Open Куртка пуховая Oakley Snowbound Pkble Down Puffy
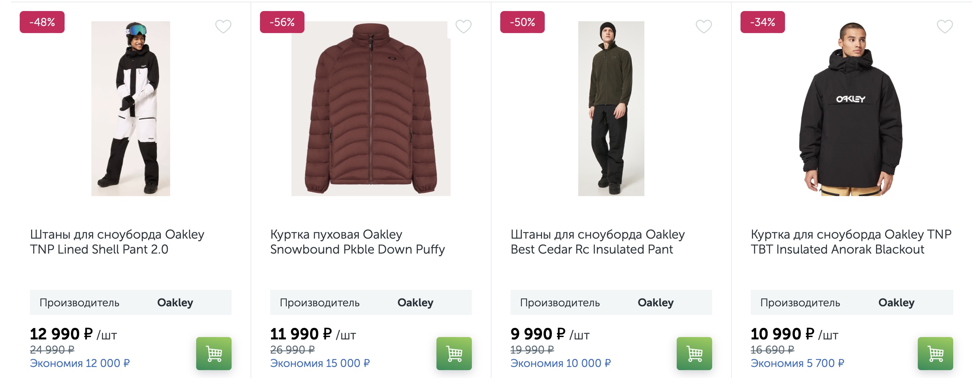The image size is (980, 378). coord(357,242)
